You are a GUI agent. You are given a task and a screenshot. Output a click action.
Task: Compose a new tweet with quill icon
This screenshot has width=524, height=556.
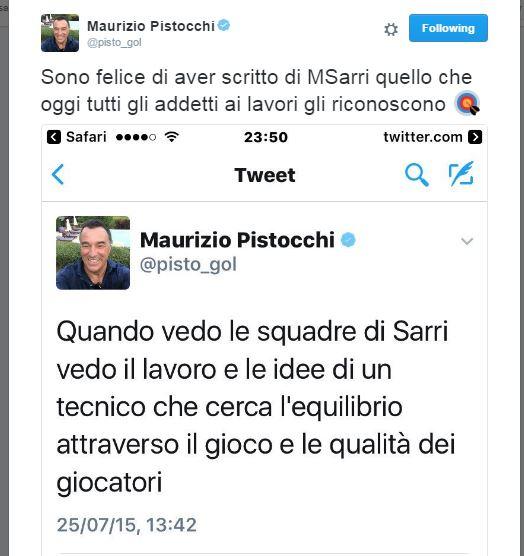(461, 174)
